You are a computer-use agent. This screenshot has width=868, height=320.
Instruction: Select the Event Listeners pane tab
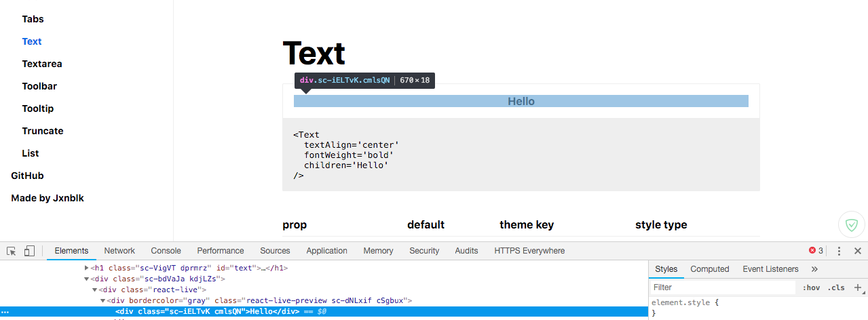pos(770,269)
